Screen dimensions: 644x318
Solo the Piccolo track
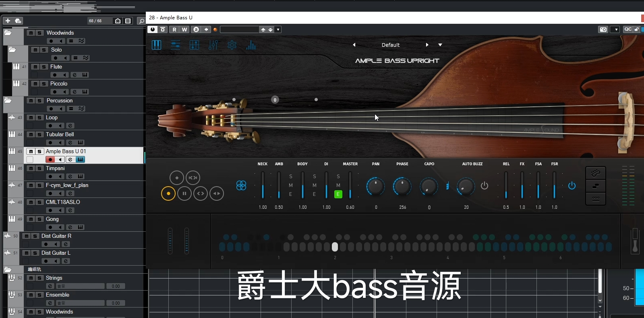(x=43, y=84)
